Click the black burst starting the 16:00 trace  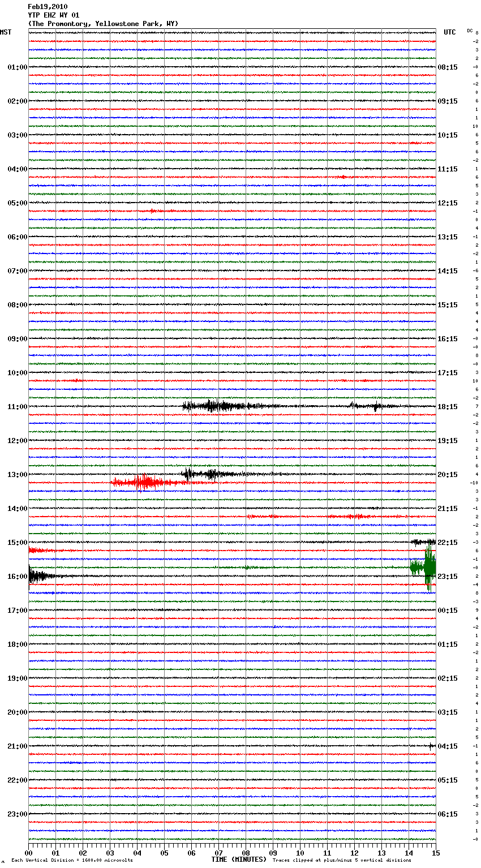(37, 576)
